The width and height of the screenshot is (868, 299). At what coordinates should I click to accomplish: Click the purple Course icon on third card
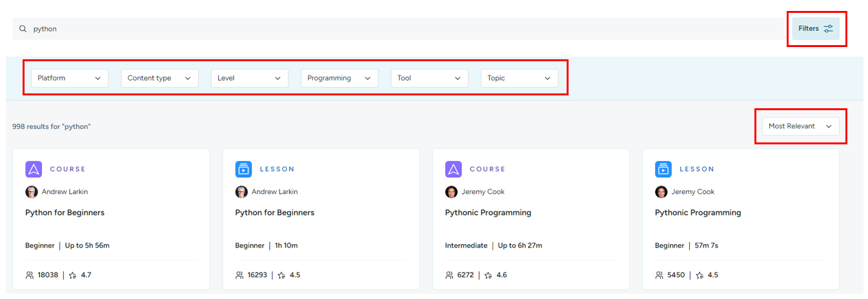click(453, 169)
